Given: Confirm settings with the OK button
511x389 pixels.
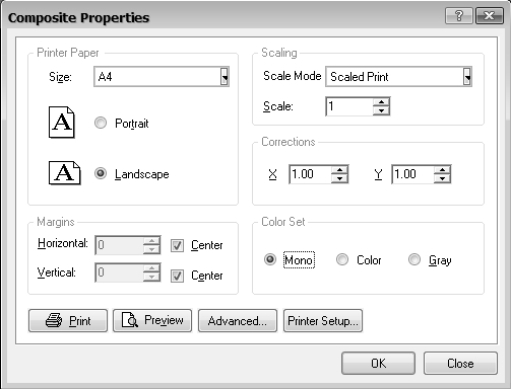Looking at the screenshot, I should point(378,363).
